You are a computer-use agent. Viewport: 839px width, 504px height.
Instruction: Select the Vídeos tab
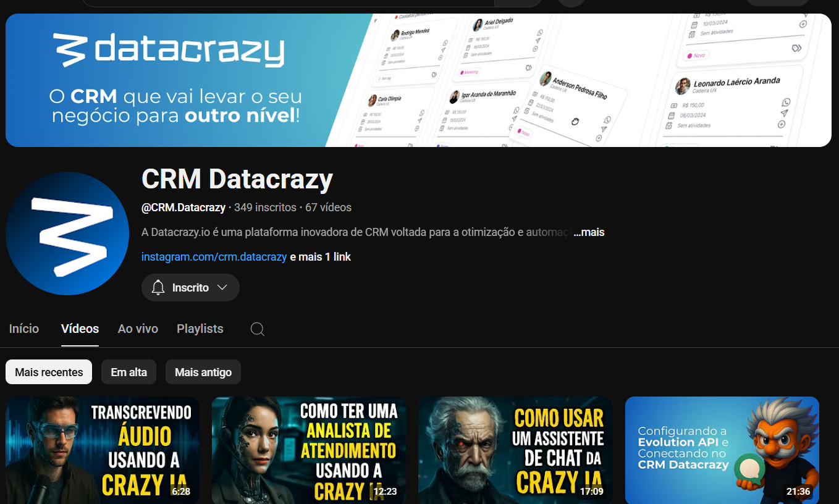click(x=80, y=329)
